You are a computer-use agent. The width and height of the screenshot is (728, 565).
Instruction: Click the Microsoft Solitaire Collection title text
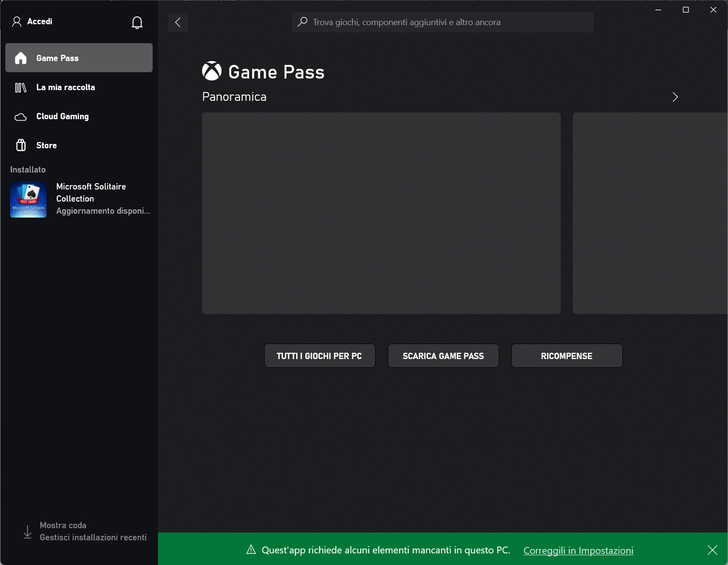click(91, 192)
